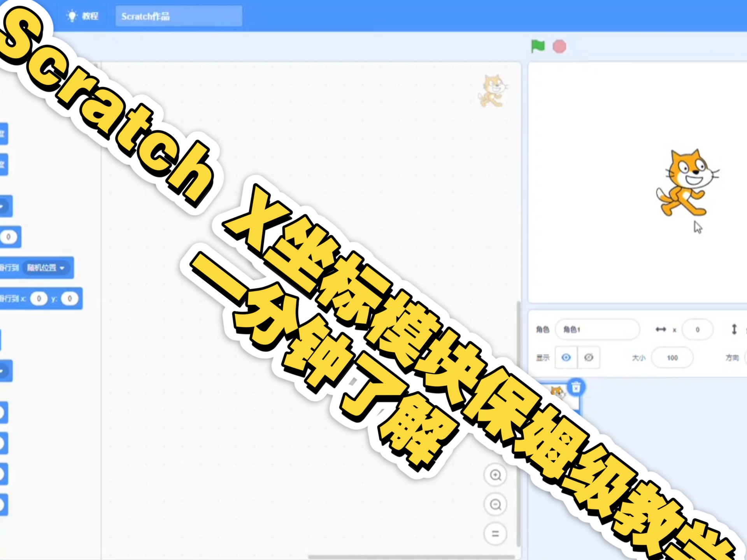This screenshot has height=560, width=747.
Task: Zoom out the script workspace
Action: coord(495,504)
